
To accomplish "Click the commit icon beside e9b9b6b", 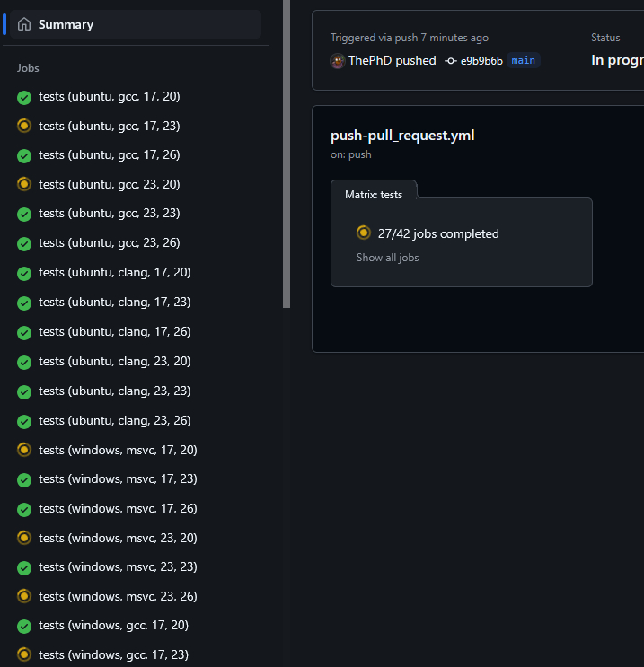I will tap(451, 61).
